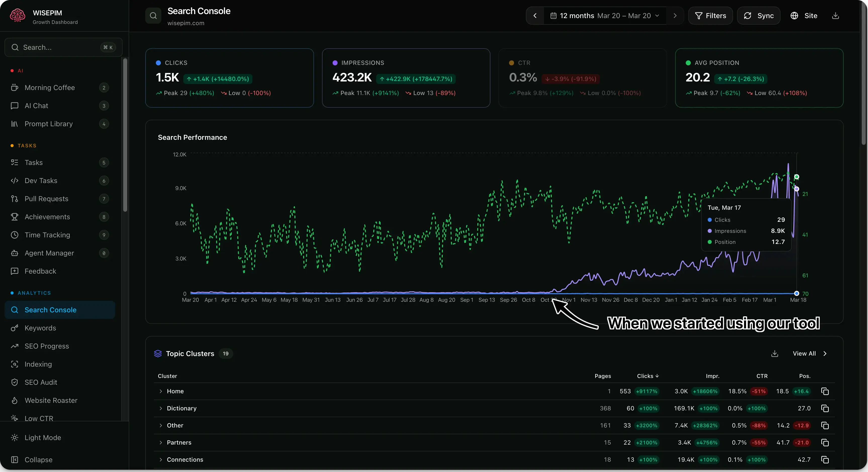Screen dimensions: 868x472
Task: Open the 12 months date range dropdown
Action: click(x=605, y=16)
